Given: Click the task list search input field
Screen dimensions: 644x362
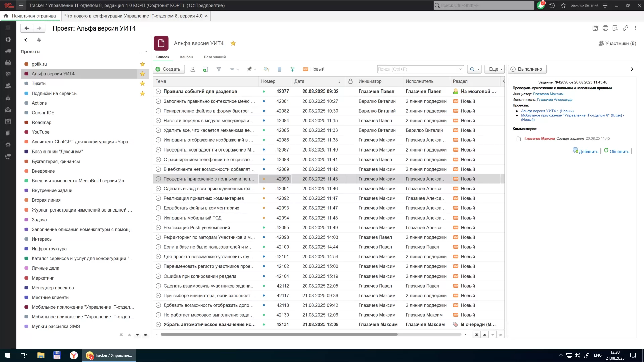Looking at the screenshot, I should 416,69.
